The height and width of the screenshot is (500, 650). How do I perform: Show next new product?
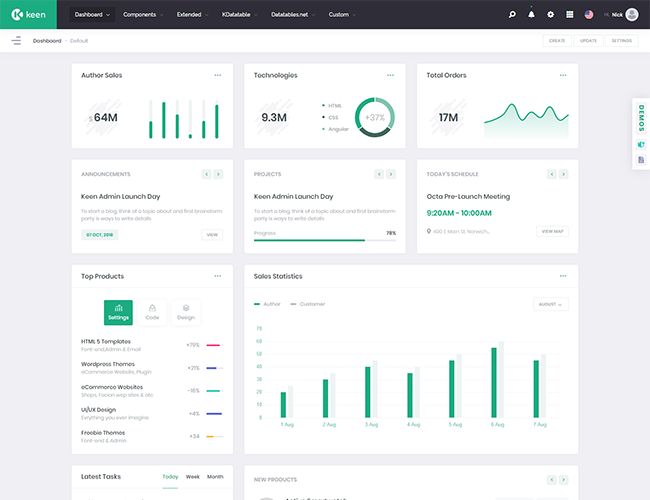point(563,480)
